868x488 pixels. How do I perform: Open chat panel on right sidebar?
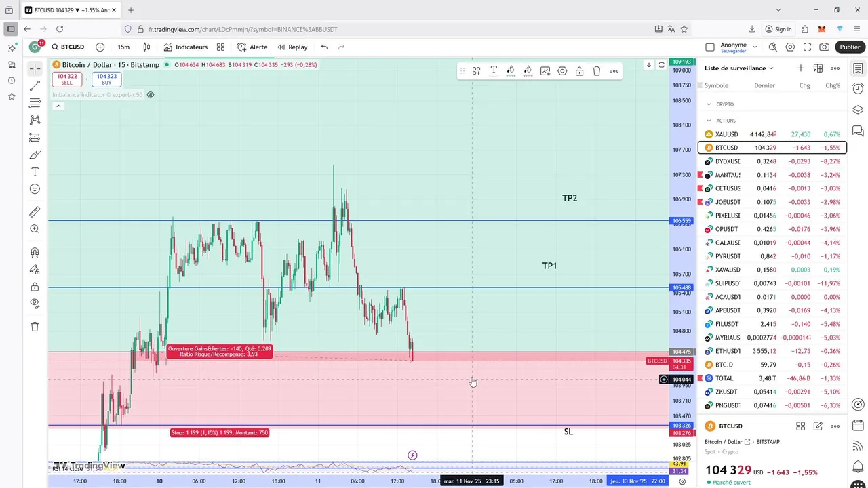[858, 130]
